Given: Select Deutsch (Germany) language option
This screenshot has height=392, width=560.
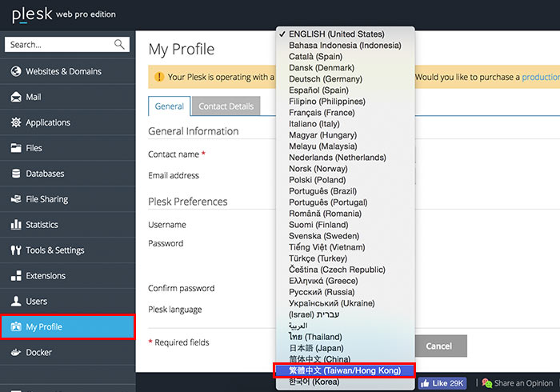Looking at the screenshot, I should (345, 79).
